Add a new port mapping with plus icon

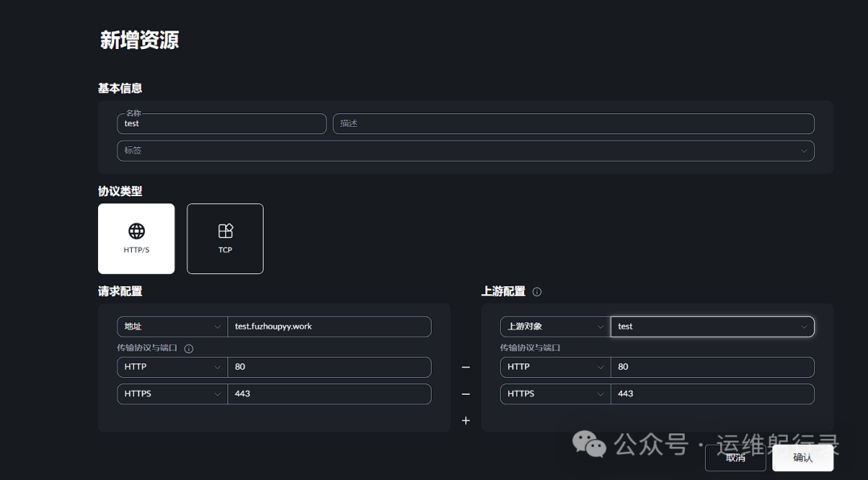coord(466,421)
